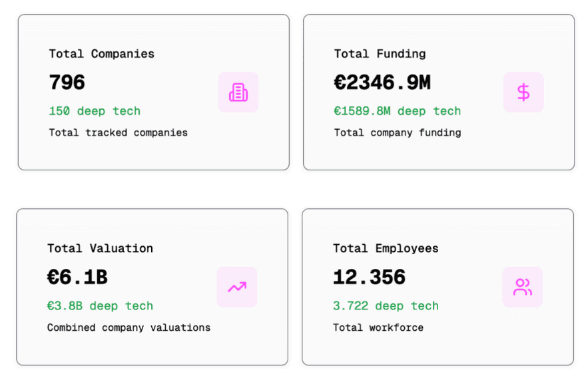Image resolution: width=588 pixels, height=378 pixels.
Task: Click the €2346.9M funding figure
Action: point(382,83)
